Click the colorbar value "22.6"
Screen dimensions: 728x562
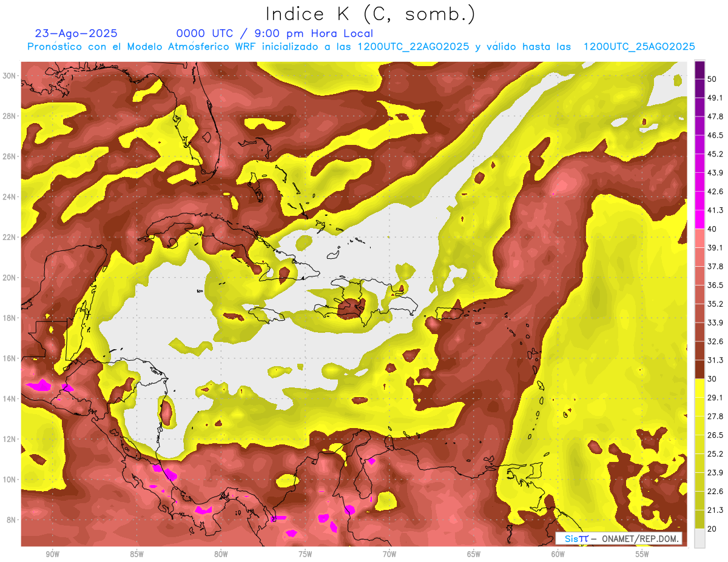click(x=715, y=491)
